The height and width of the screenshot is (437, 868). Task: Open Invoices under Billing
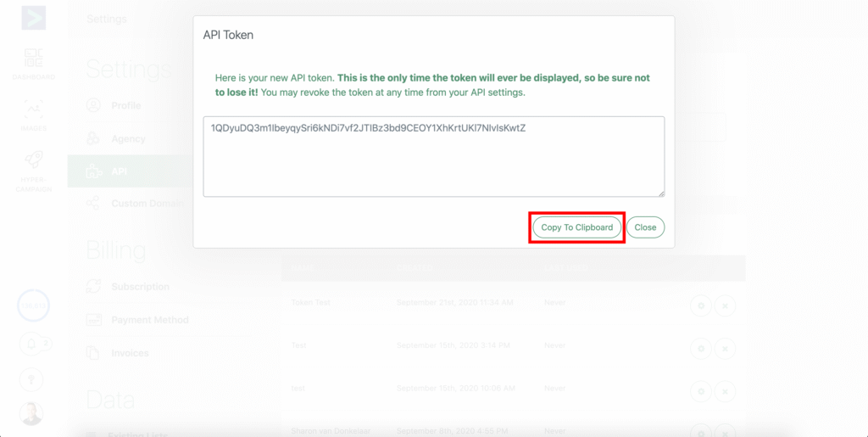pyautogui.click(x=130, y=353)
